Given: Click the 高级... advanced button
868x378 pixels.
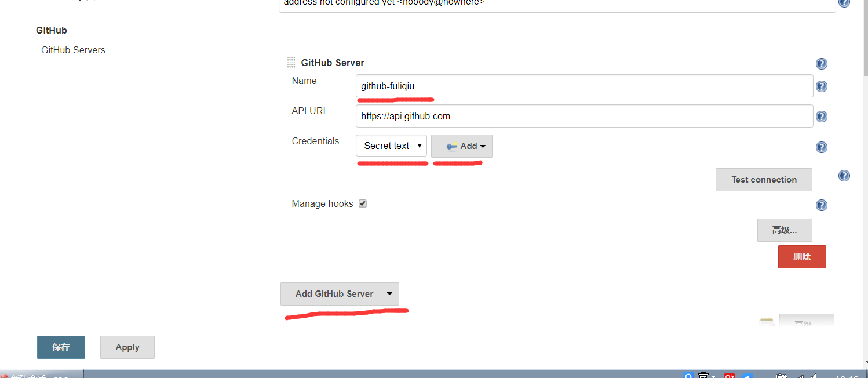Looking at the screenshot, I should point(785,230).
